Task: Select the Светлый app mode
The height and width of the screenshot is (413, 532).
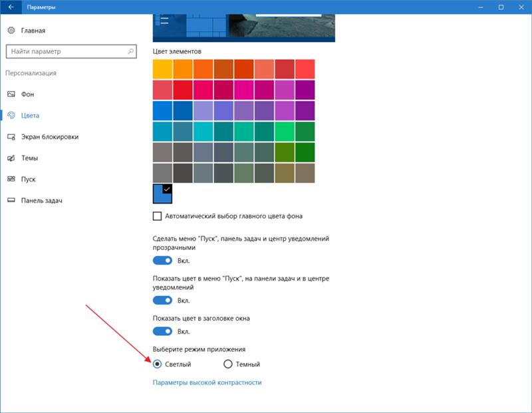Action: pos(157,364)
